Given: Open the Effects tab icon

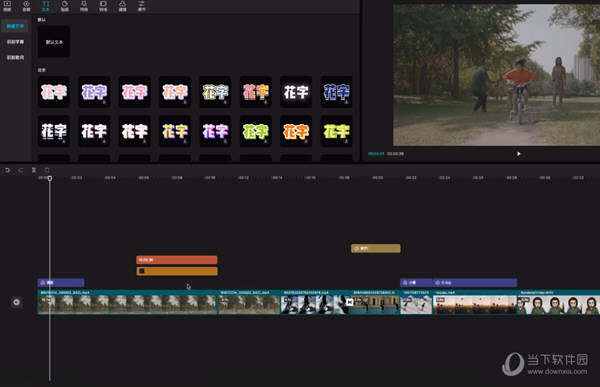Looking at the screenshot, I should pyautogui.click(x=84, y=5).
